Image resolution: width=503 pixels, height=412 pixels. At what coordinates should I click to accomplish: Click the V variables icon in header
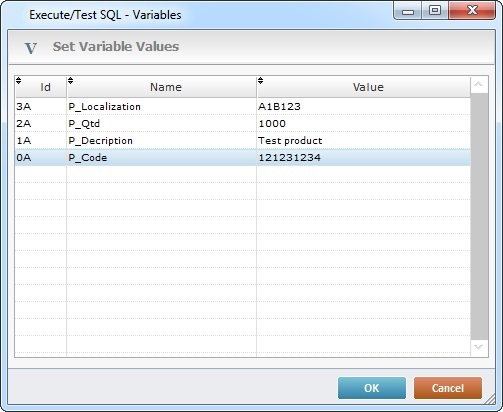pos(31,48)
